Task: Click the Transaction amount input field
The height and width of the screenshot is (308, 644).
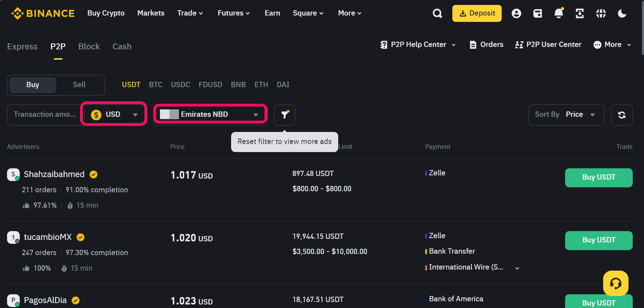Action: 45,115
